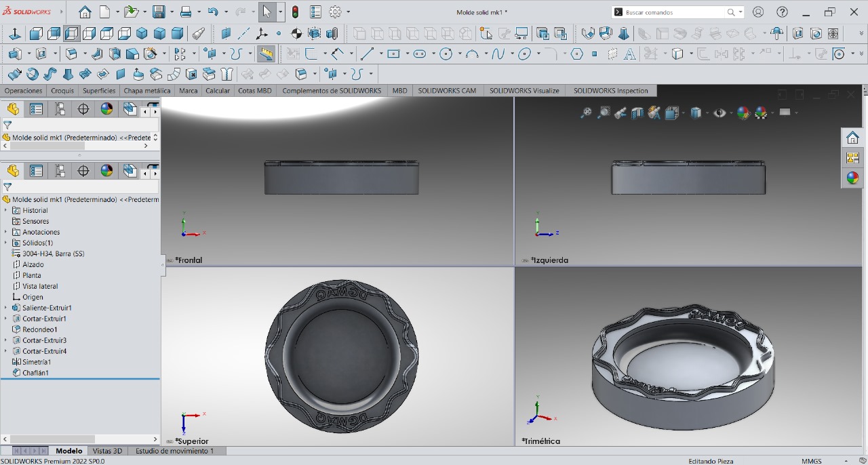
Task: Expand the Sólidos(1) folder
Action: (x=6, y=243)
